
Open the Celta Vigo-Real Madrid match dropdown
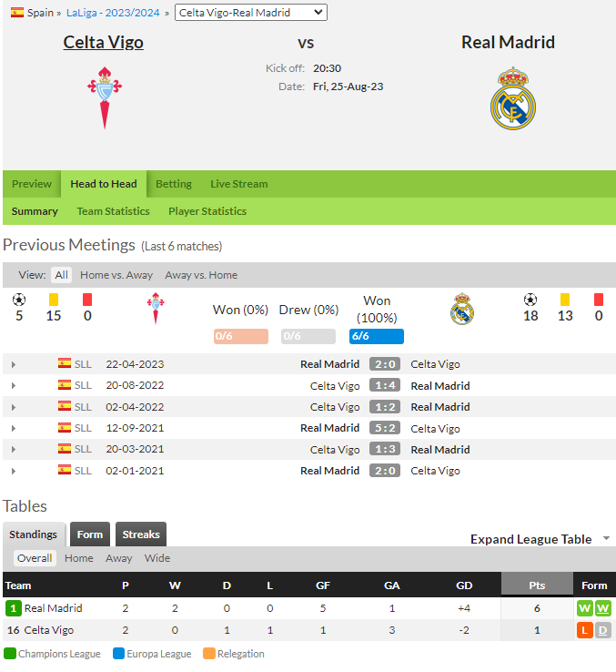pyautogui.click(x=250, y=13)
